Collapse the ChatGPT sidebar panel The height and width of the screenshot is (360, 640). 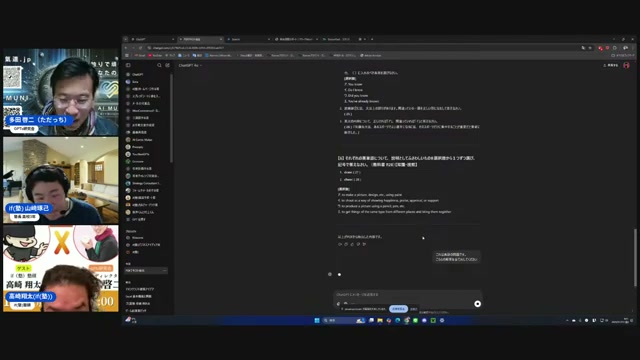tap(128, 65)
